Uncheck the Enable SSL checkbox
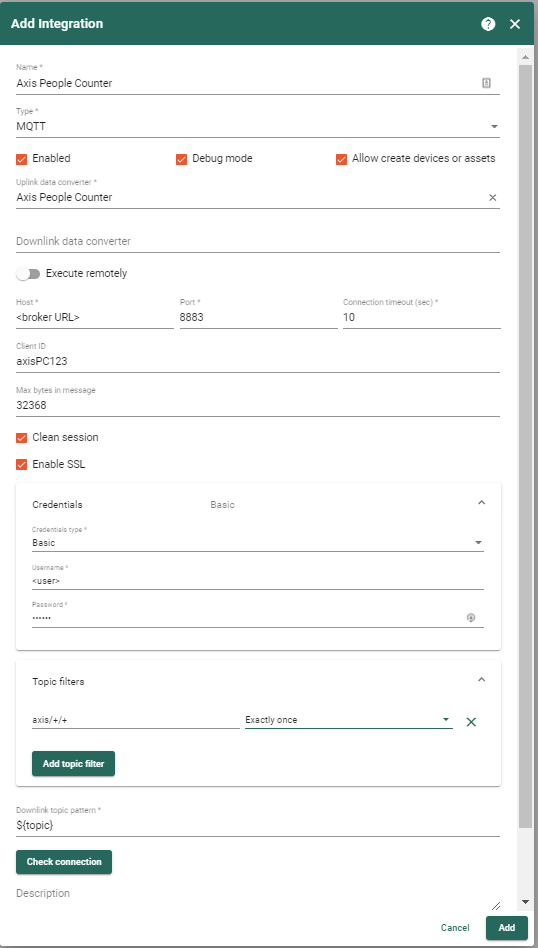 tap(22, 465)
